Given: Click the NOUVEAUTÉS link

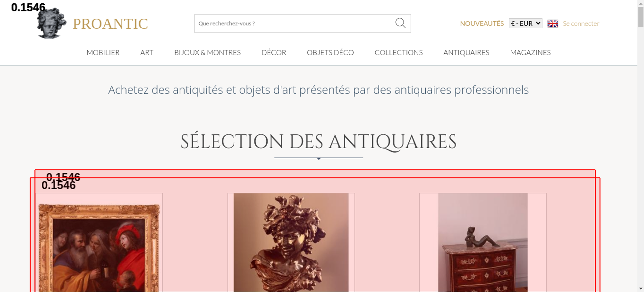Looking at the screenshot, I should (x=482, y=23).
